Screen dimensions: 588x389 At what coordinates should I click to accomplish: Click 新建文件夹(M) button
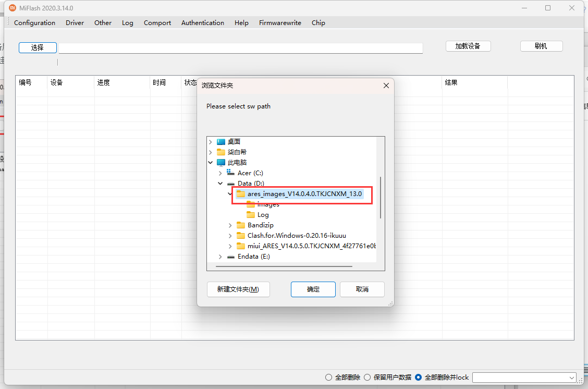(238, 289)
